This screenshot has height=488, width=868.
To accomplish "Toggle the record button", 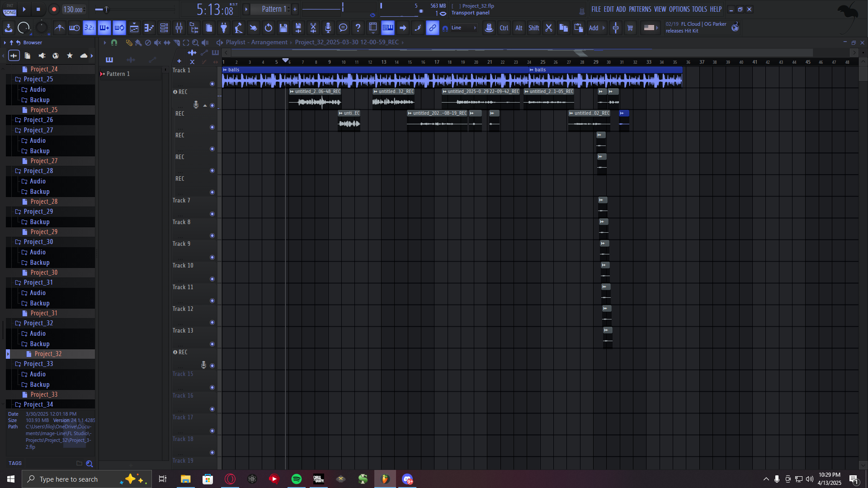I will coord(54,9).
